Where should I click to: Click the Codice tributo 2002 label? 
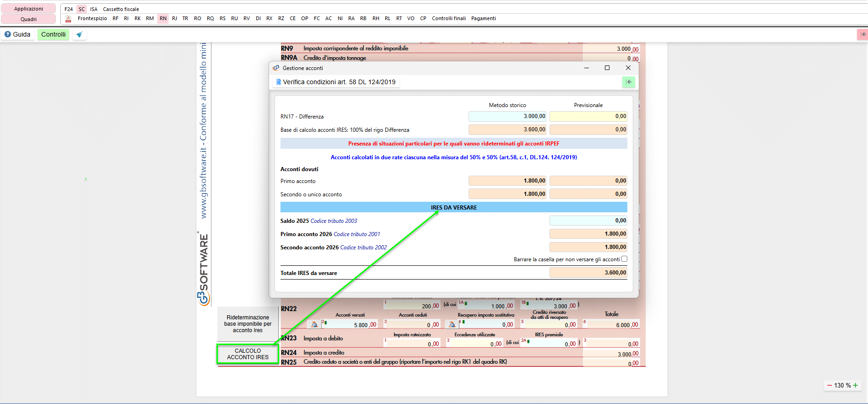pyautogui.click(x=364, y=248)
